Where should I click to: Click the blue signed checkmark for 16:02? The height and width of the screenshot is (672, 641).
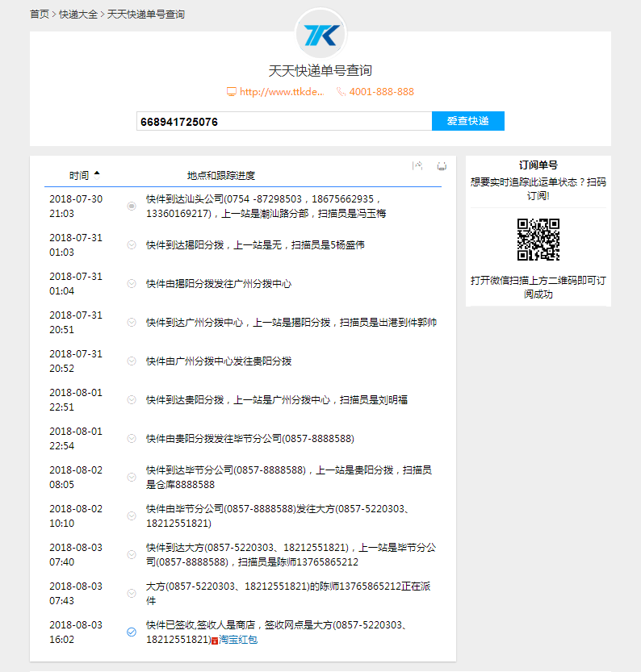click(x=132, y=632)
